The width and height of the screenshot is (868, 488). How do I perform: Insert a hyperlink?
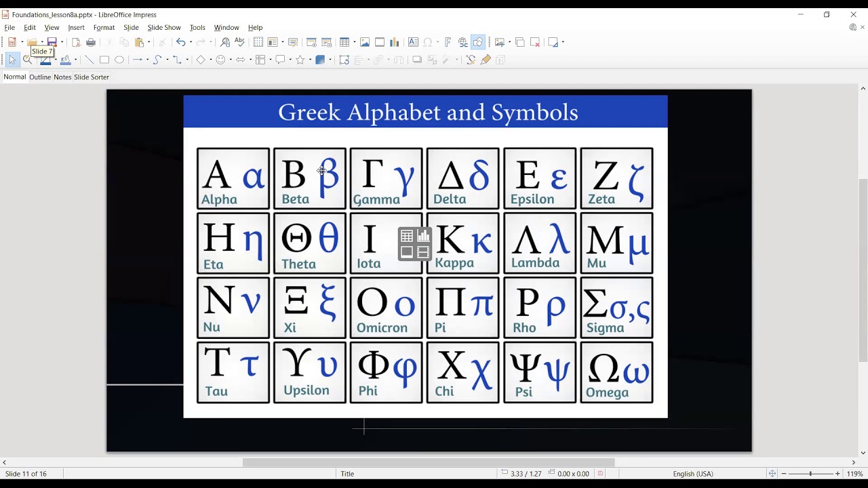(x=463, y=42)
